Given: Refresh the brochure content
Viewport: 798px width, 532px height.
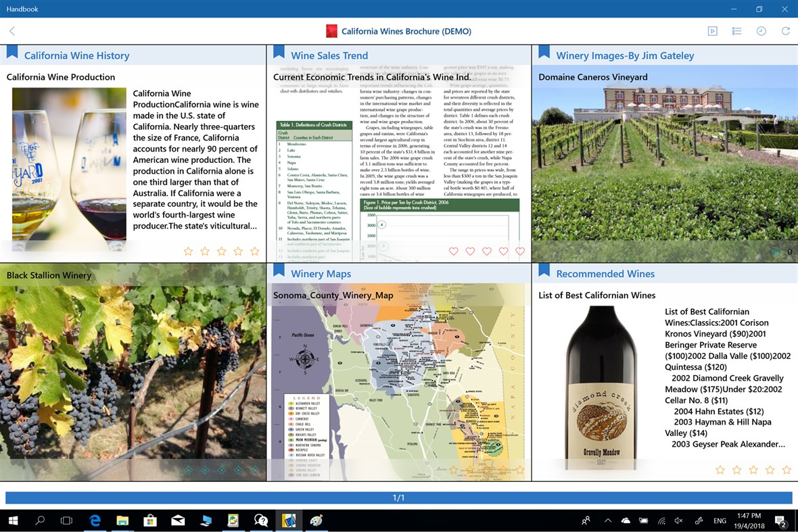Looking at the screenshot, I should [784, 30].
